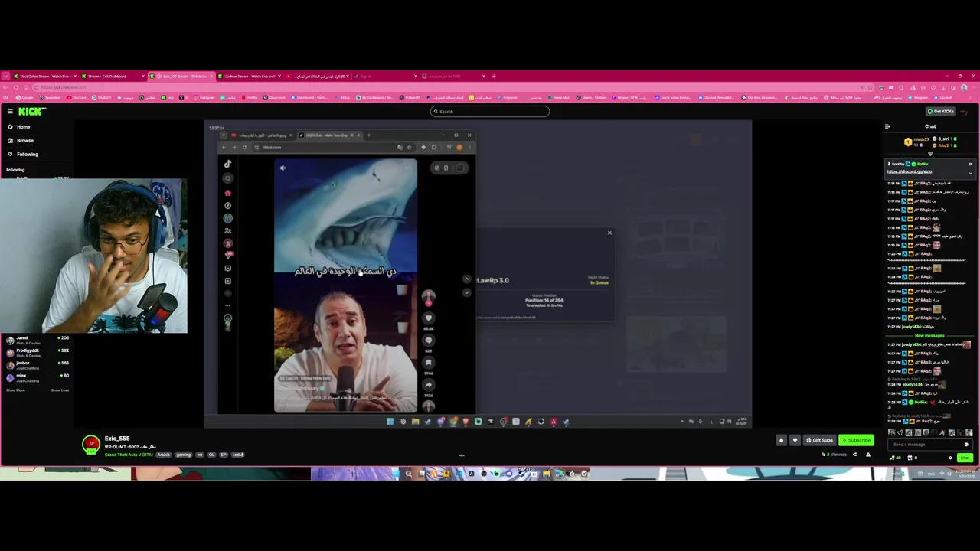This screenshot has width=980, height=551.
Task: Close the LawRp queue dialog
Action: (x=609, y=233)
